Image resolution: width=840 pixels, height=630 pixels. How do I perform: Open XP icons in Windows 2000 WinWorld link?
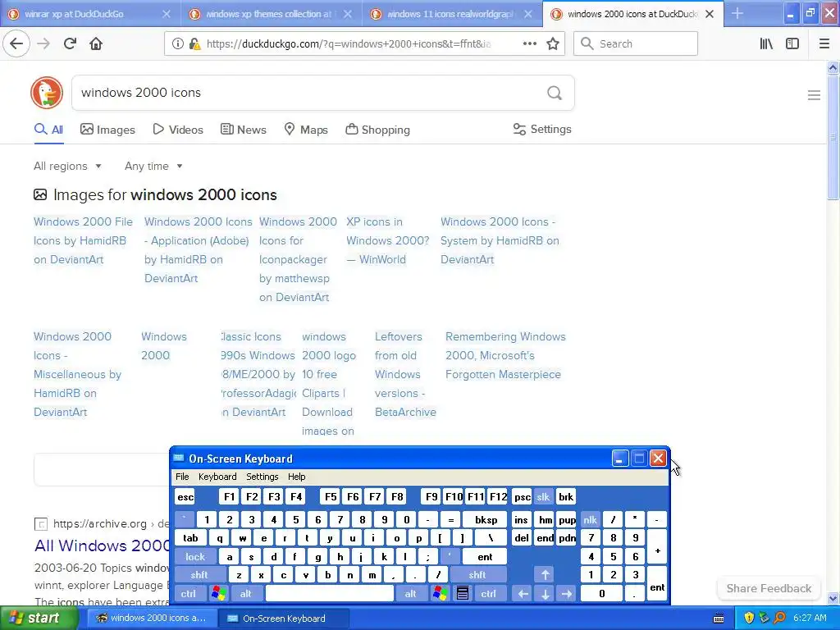[387, 240]
